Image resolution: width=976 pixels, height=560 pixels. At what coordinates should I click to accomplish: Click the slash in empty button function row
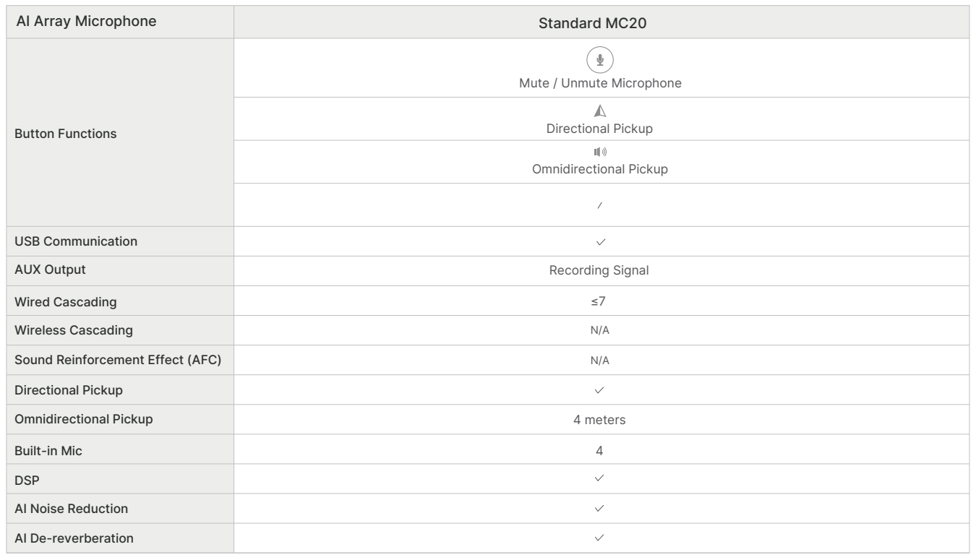(600, 205)
